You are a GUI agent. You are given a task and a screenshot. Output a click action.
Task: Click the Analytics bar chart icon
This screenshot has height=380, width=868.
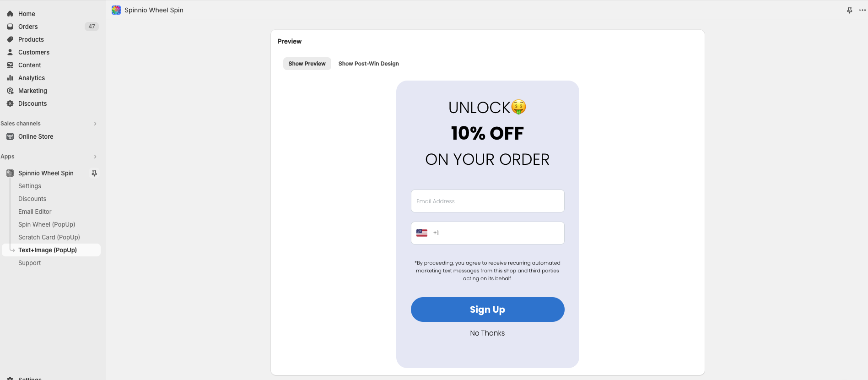pyautogui.click(x=10, y=78)
